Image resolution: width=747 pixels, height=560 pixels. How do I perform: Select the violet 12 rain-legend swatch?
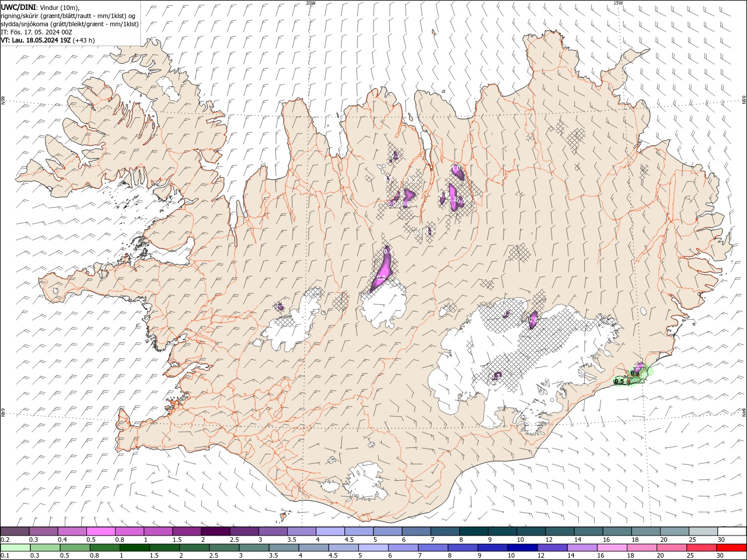click(x=552, y=548)
